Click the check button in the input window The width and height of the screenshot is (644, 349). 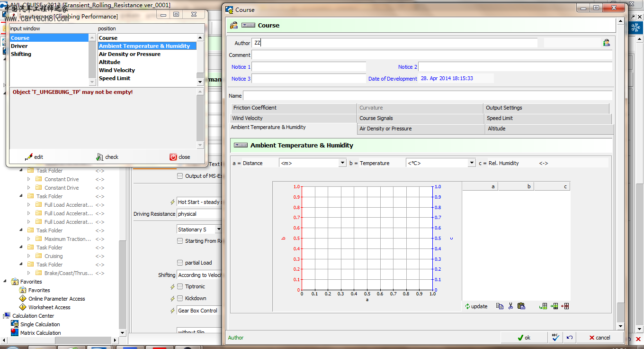(107, 157)
